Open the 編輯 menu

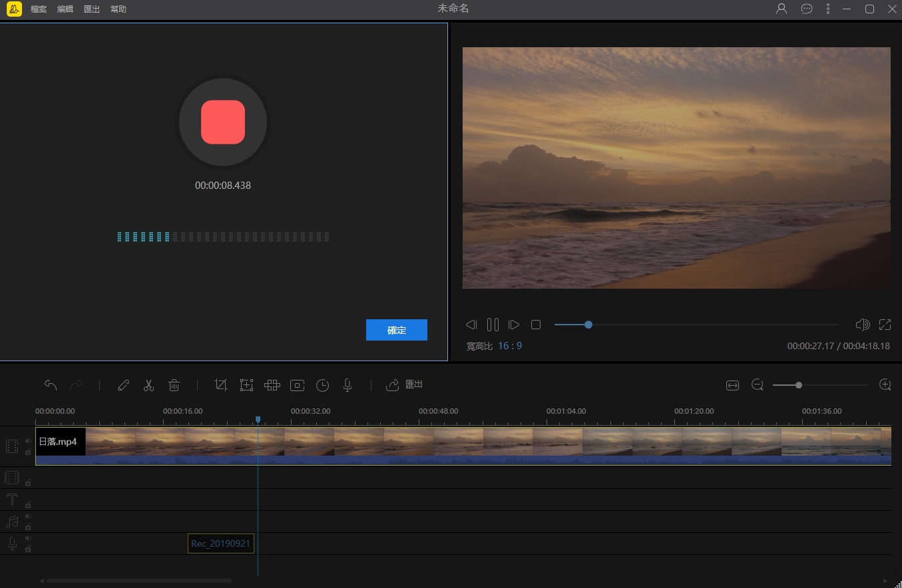point(65,9)
